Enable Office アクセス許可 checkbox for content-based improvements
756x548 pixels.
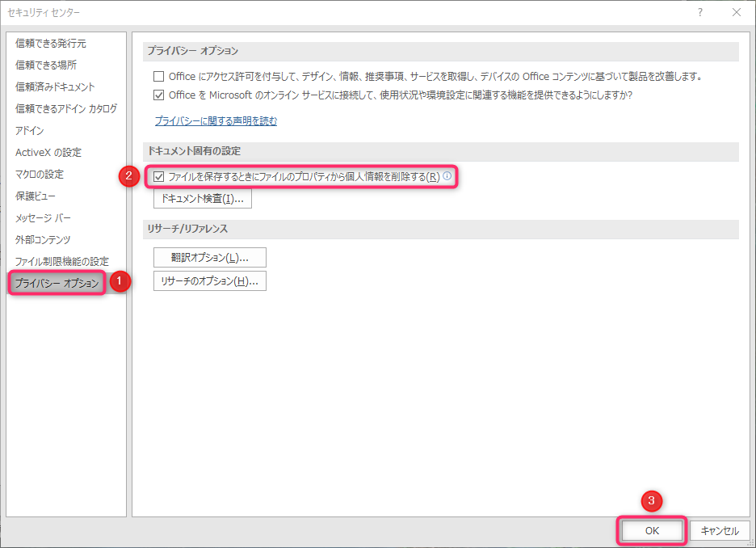(x=158, y=77)
